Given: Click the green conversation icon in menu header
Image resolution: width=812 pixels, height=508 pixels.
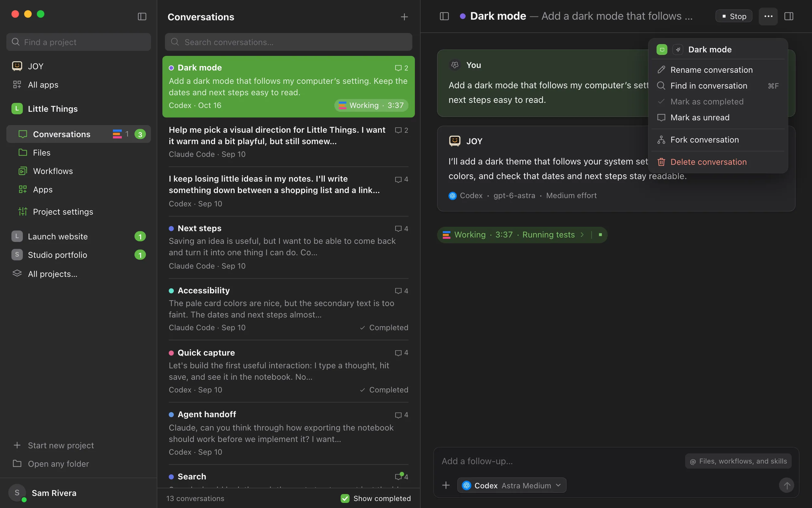Looking at the screenshot, I should coord(662,50).
